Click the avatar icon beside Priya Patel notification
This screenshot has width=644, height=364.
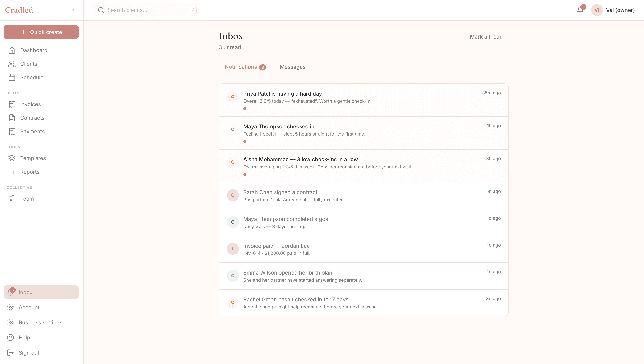pyautogui.click(x=232, y=96)
